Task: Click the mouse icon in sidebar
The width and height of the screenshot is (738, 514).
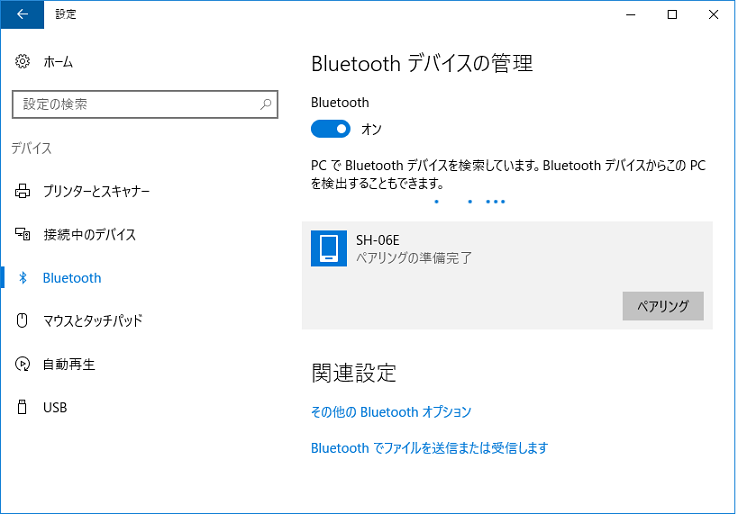Action: pos(22,321)
